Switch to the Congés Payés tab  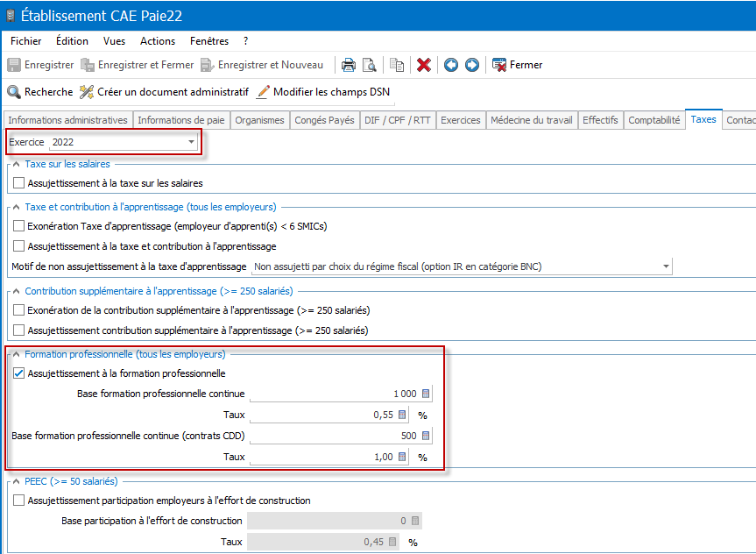[325, 120]
